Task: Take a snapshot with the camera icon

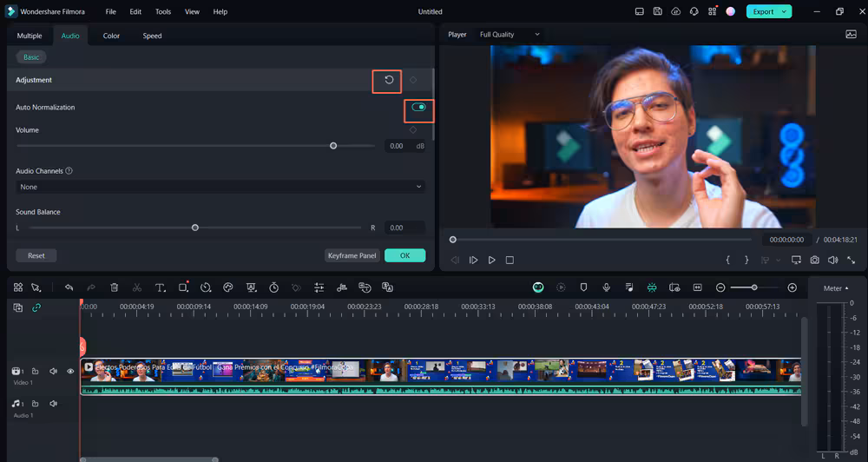Action: 814,260
